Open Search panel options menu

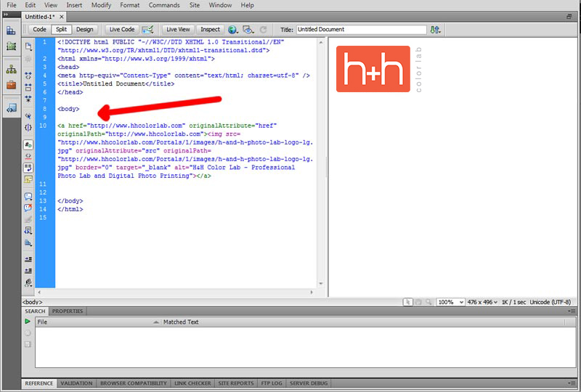click(572, 311)
